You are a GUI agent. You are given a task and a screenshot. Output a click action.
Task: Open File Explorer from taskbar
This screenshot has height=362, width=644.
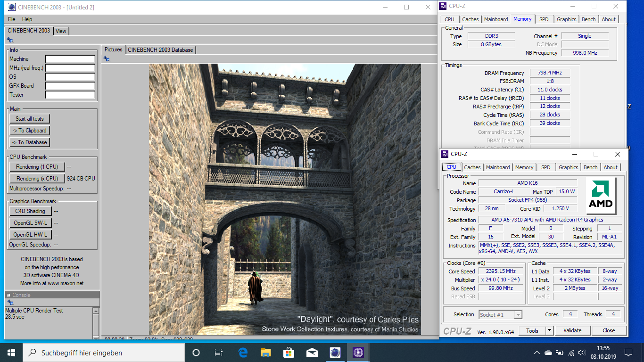[266, 353]
